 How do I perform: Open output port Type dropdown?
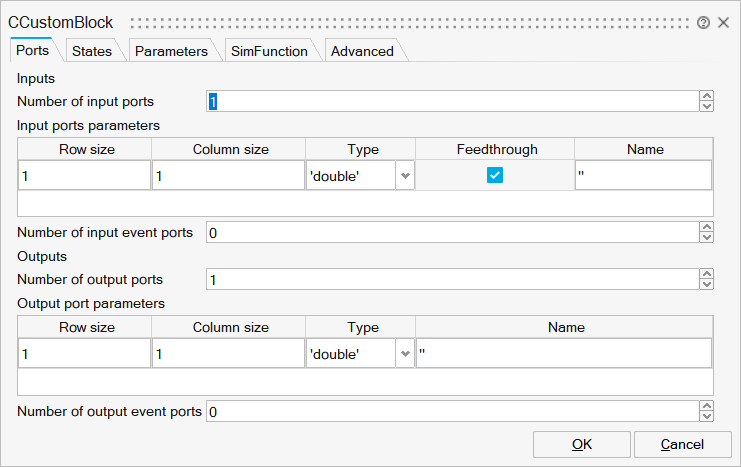[405, 353]
